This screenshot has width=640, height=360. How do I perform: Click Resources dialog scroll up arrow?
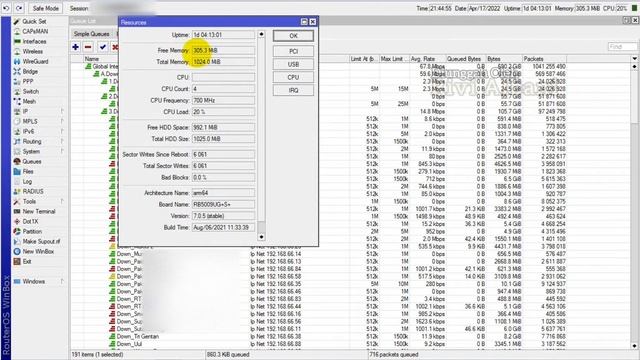point(261,34)
